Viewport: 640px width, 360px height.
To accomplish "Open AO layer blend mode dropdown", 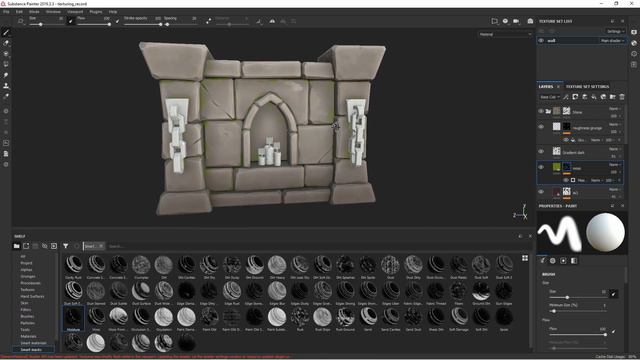I will click(x=615, y=189).
